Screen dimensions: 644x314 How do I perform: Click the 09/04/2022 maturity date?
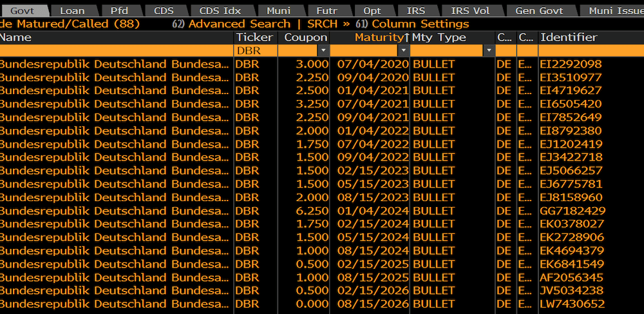tap(373, 157)
